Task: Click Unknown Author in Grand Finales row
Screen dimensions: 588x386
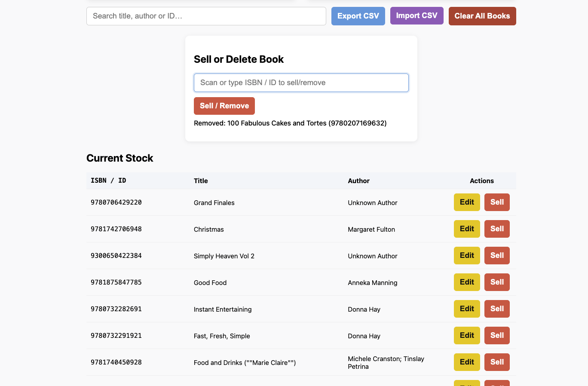Action: click(373, 203)
